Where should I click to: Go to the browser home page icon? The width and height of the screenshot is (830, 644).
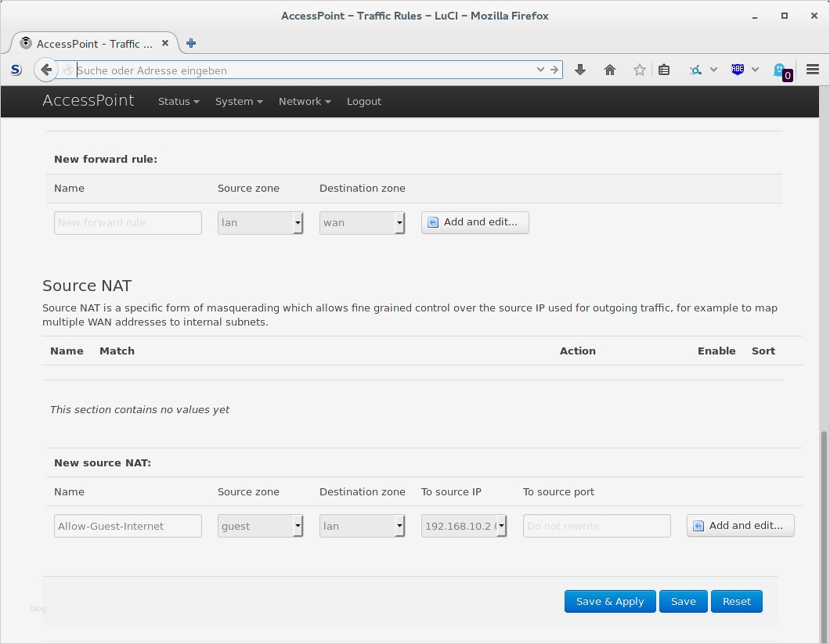[610, 70]
